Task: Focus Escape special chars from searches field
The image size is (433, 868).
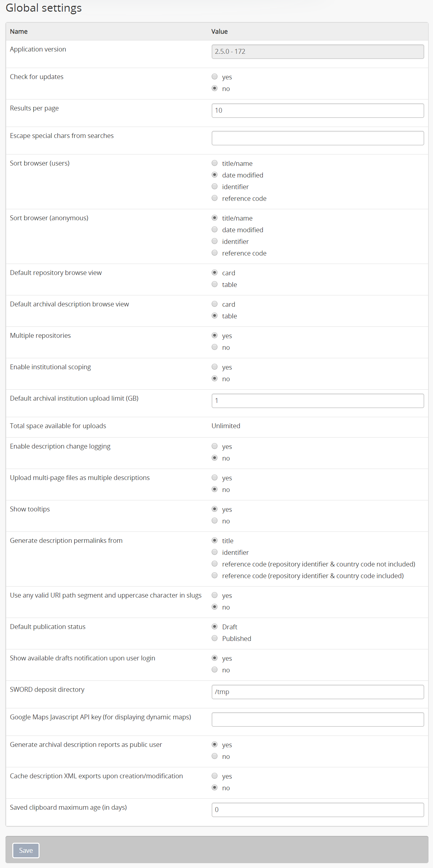Action: (317, 138)
